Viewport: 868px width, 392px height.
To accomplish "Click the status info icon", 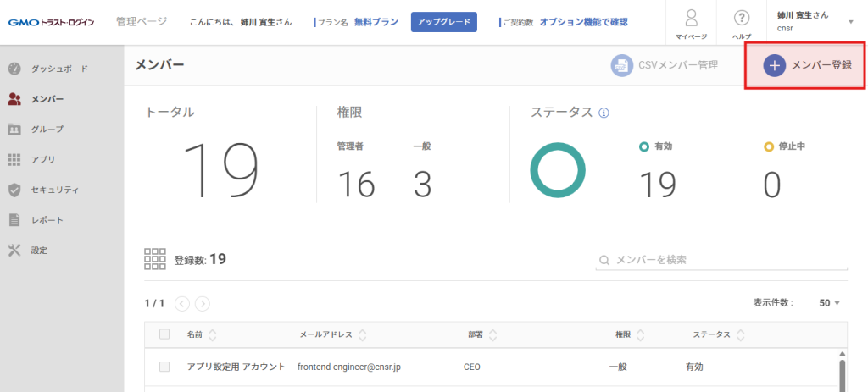I will 604,113.
